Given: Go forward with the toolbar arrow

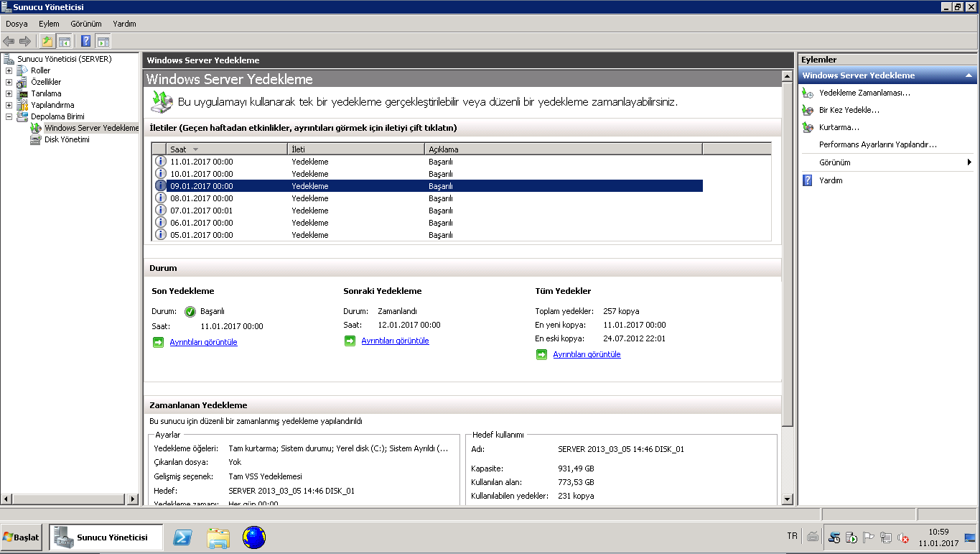Looking at the screenshot, I should pyautogui.click(x=25, y=41).
